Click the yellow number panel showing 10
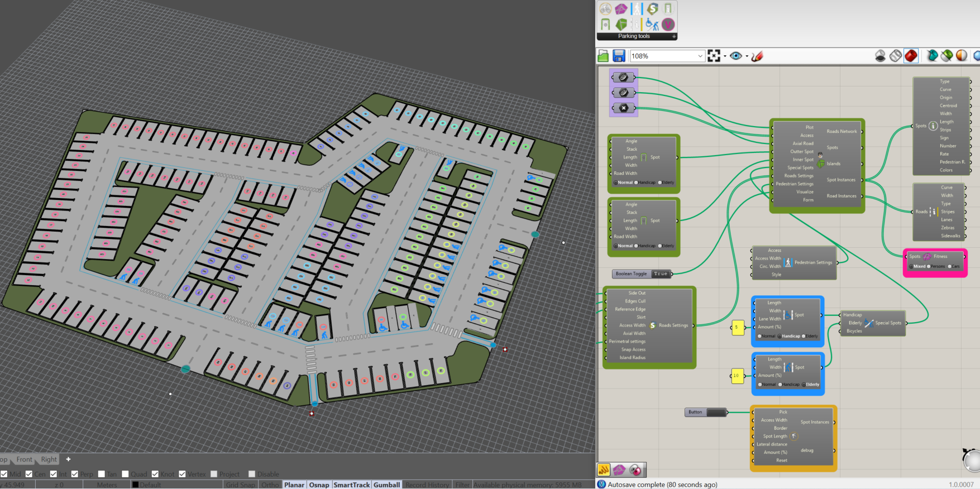980x489 pixels. point(737,376)
